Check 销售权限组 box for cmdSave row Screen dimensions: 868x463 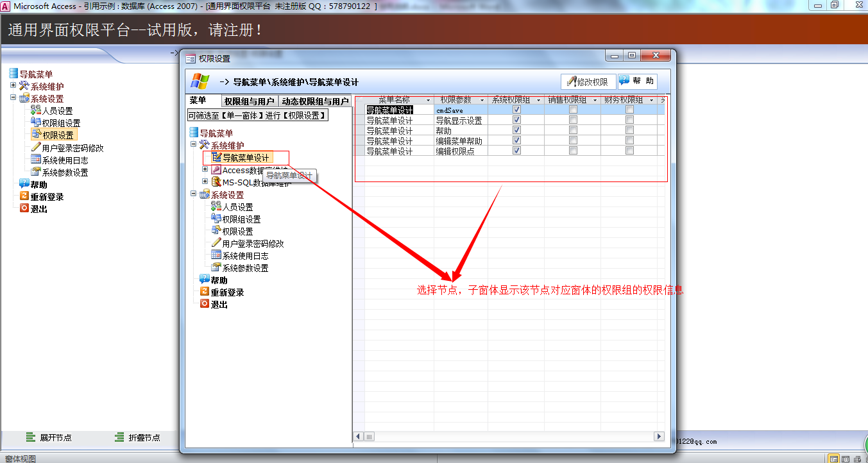click(x=573, y=110)
